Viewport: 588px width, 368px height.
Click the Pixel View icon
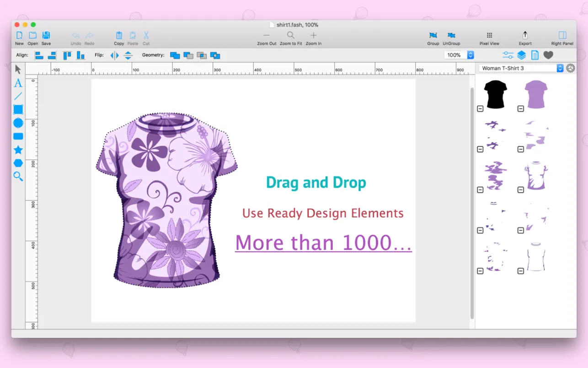tap(489, 37)
